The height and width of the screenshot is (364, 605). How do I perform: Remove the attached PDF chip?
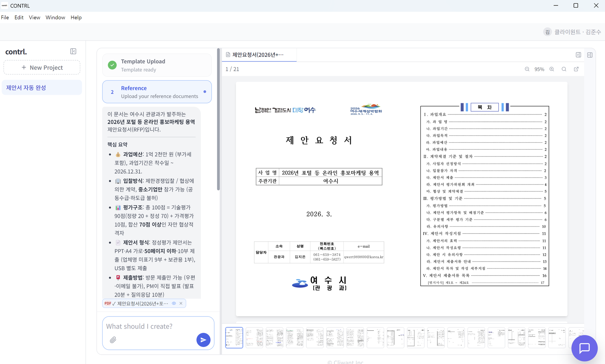coord(181,303)
